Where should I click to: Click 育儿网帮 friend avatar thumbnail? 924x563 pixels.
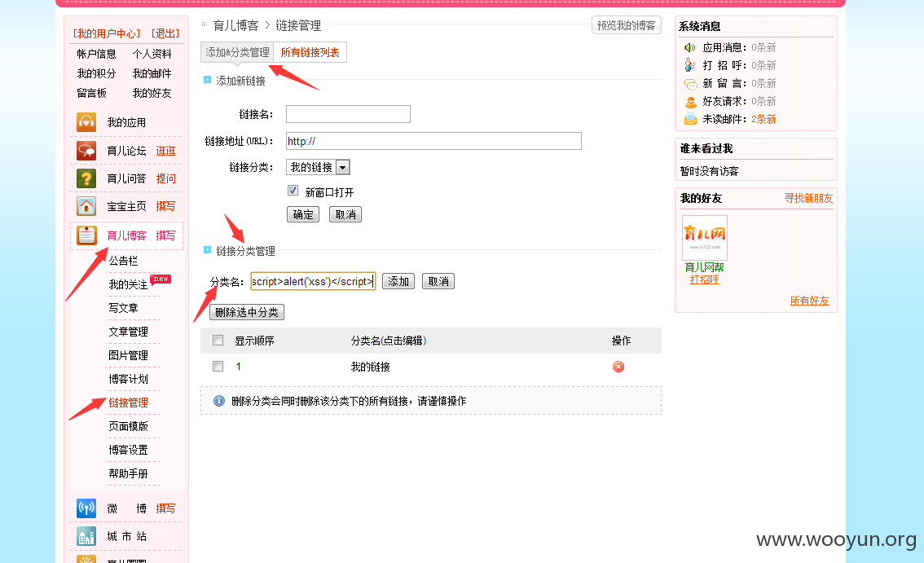(x=705, y=238)
